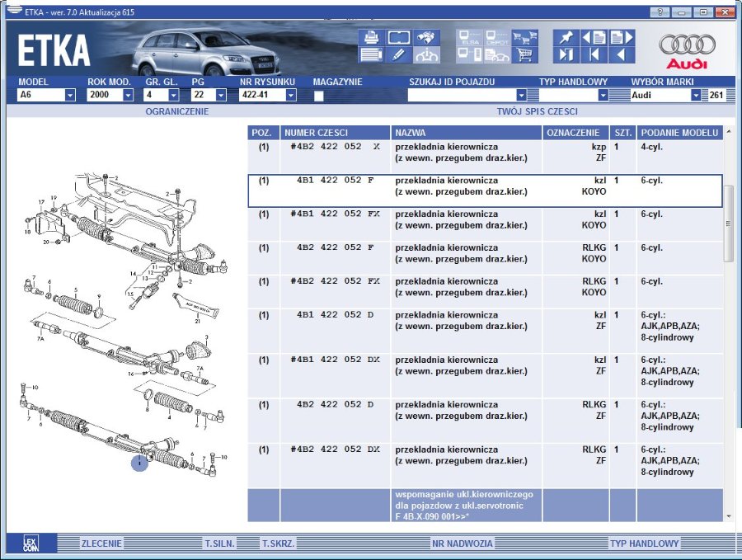Open the TWÓJ SPIS CZESCI tab
This screenshot has height=560, width=742.
coord(537,111)
